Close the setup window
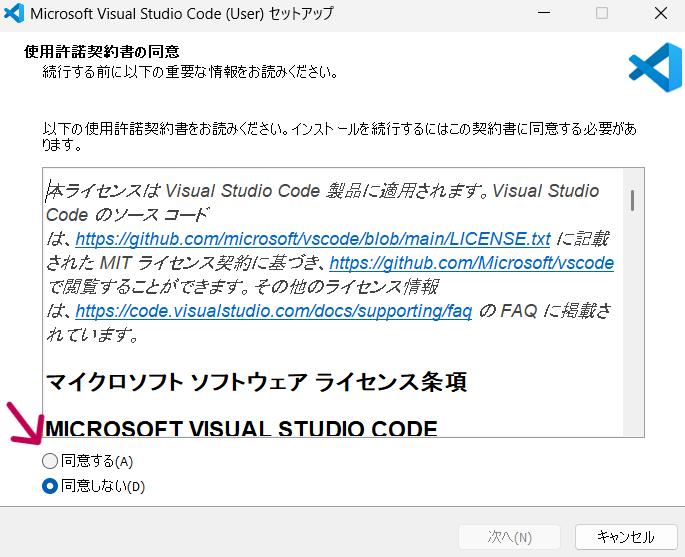685x557 pixels. click(661, 13)
